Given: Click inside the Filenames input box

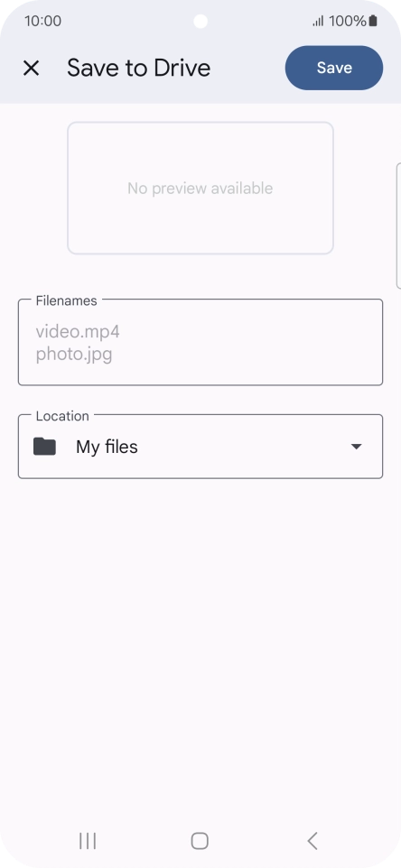Looking at the screenshot, I should click(200, 342).
